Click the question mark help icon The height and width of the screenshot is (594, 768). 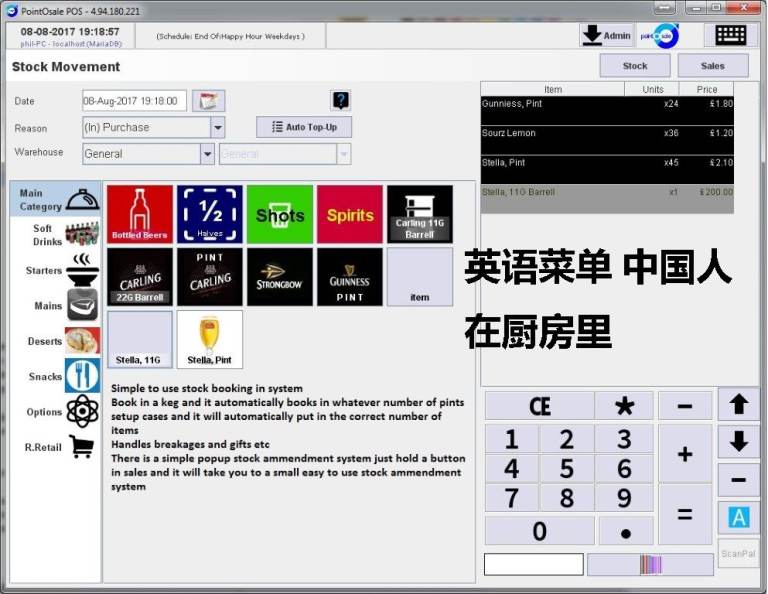pos(340,100)
